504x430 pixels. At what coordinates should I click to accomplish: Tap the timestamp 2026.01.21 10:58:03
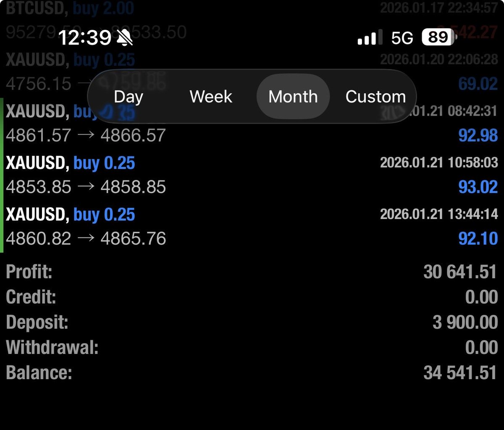(439, 162)
